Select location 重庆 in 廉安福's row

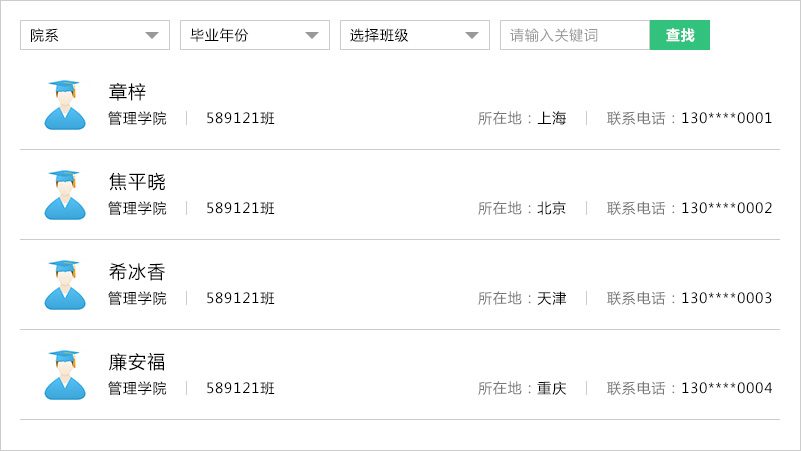552,388
